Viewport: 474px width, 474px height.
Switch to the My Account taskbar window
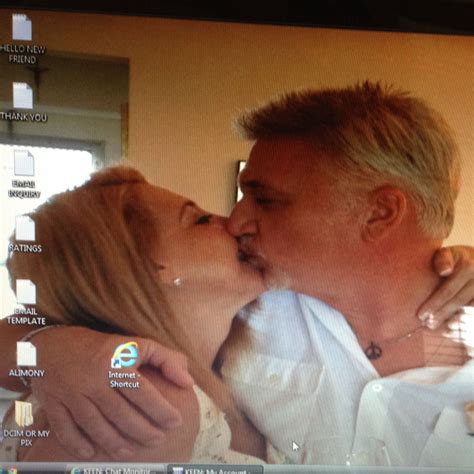click(x=215, y=470)
